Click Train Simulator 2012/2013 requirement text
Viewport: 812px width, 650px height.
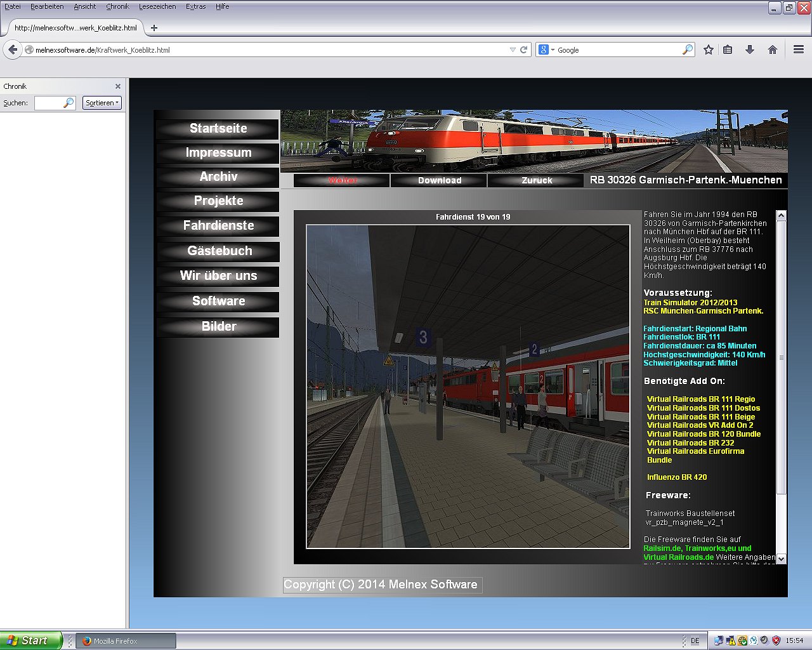(690, 303)
